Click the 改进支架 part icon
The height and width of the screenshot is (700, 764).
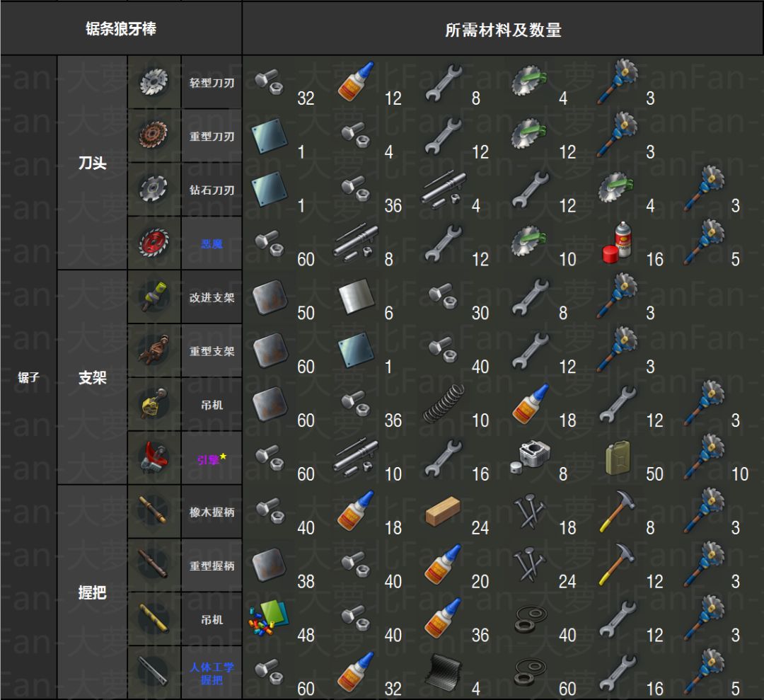(154, 296)
